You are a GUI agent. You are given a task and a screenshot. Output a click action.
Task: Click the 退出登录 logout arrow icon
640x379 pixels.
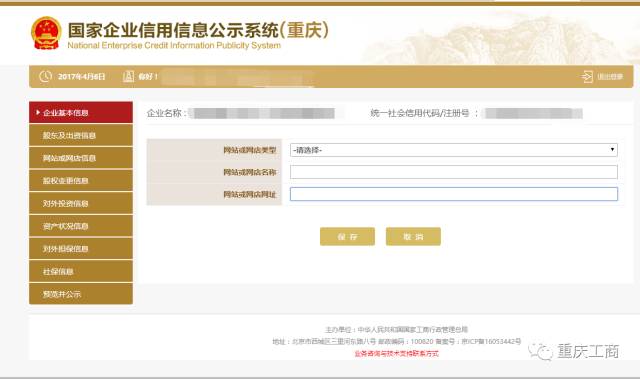tap(587, 76)
